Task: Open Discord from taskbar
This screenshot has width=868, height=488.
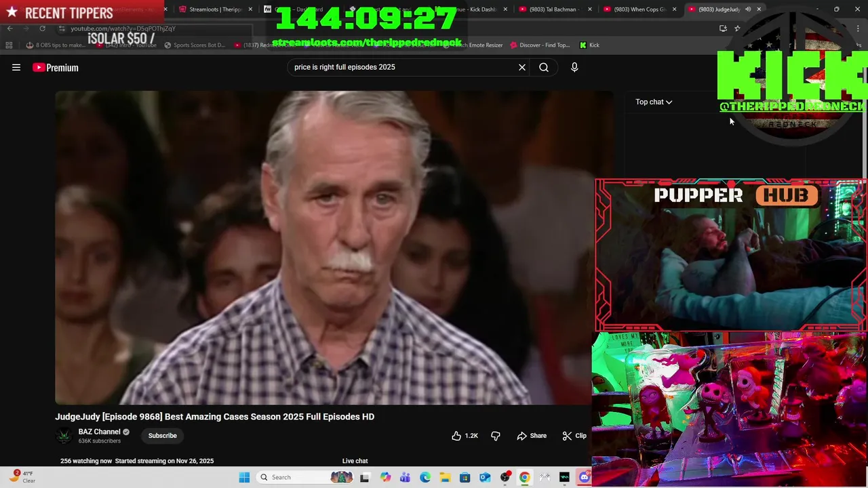Action: pyautogui.click(x=585, y=477)
